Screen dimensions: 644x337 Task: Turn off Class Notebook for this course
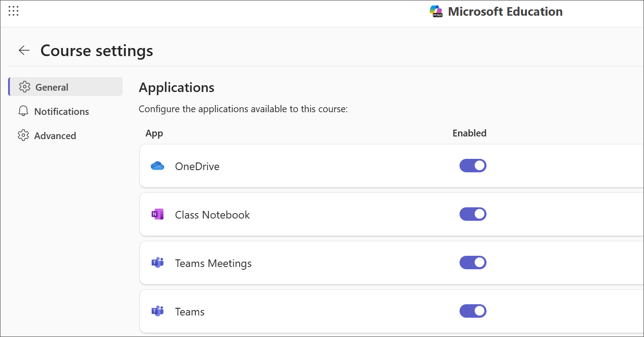(x=473, y=214)
